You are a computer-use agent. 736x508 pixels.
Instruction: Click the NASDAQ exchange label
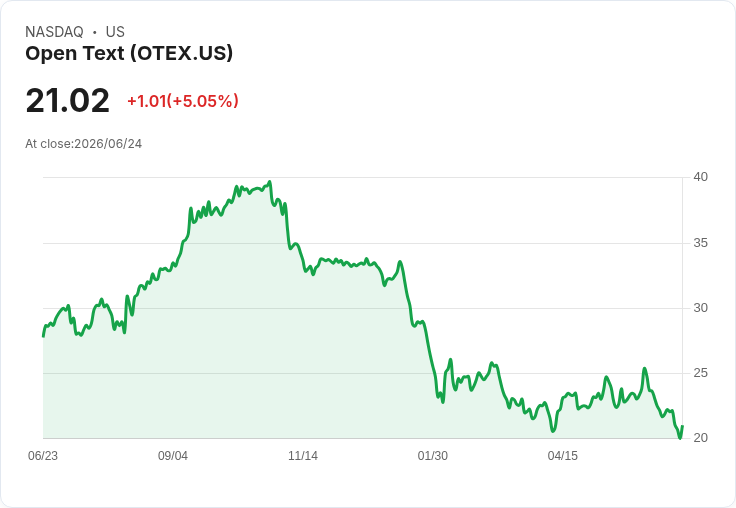tap(54, 32)
